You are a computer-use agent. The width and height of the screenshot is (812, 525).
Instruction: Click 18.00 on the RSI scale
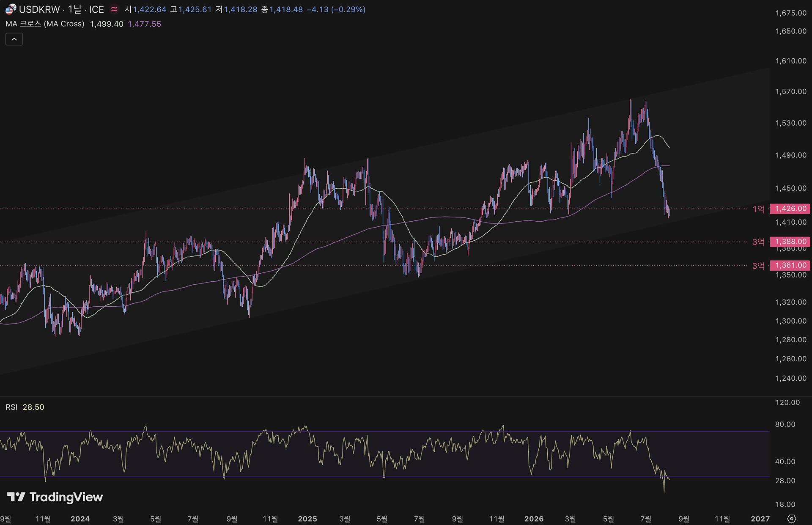coord(785,504)
